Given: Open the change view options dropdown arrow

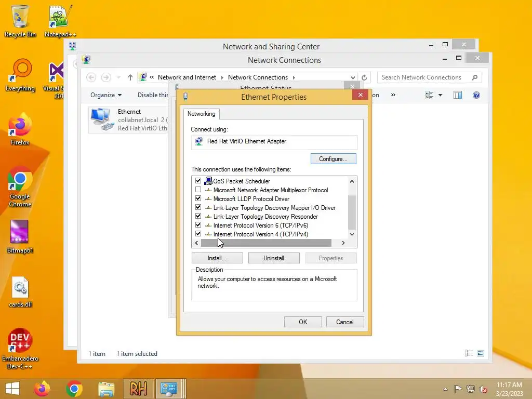Looking at the screenshot, I should pyautogui.click(x=441, y=96).
